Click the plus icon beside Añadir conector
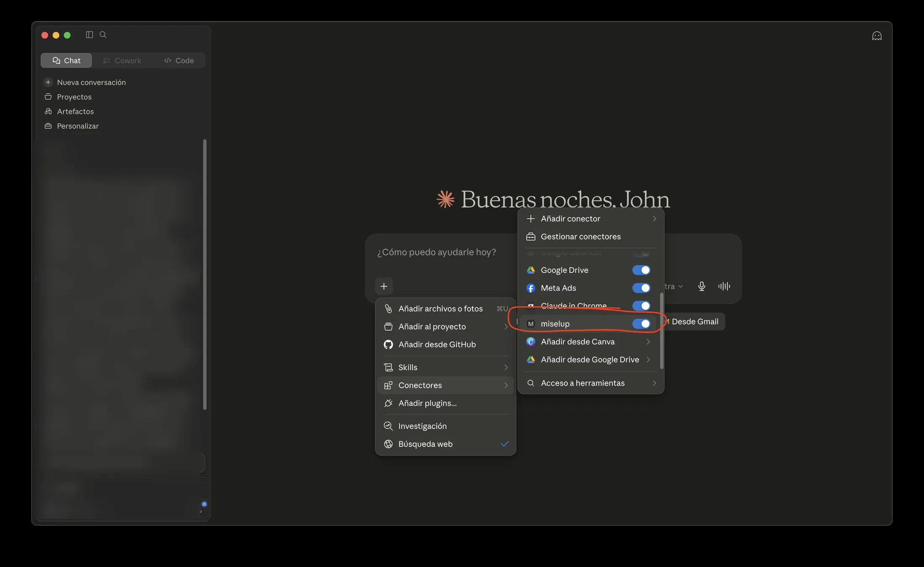The image size is (924, 567). tap(530, 219)
